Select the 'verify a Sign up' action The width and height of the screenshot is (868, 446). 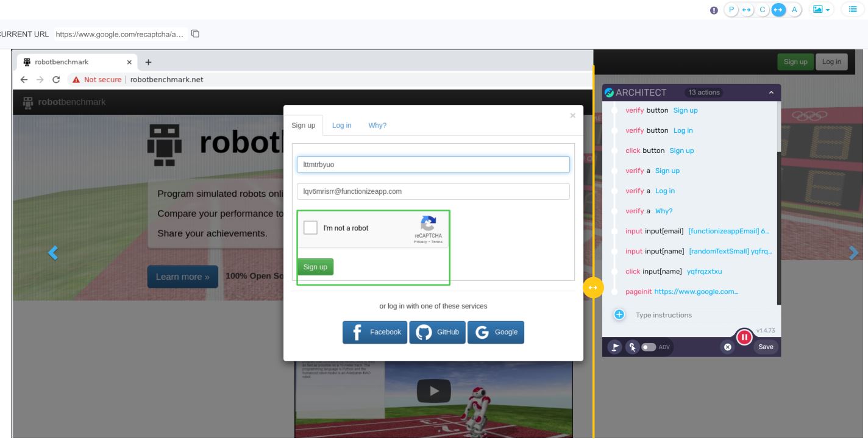pos(652,171)
